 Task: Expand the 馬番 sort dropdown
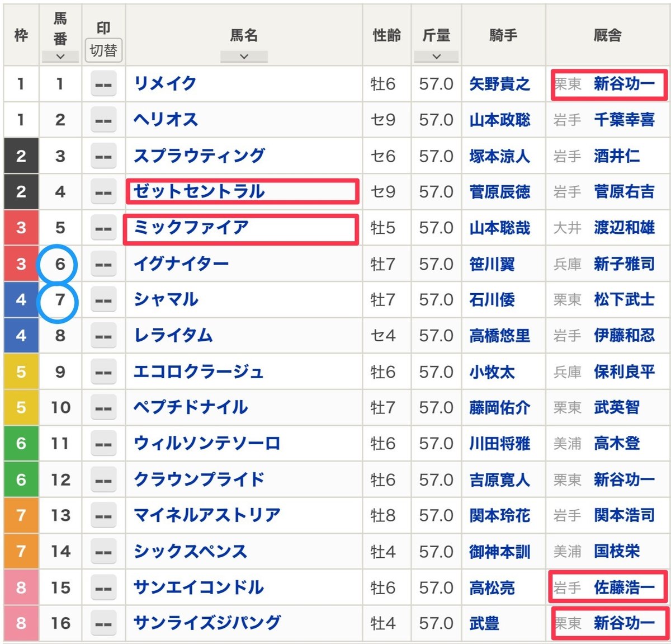pos(61,56)
